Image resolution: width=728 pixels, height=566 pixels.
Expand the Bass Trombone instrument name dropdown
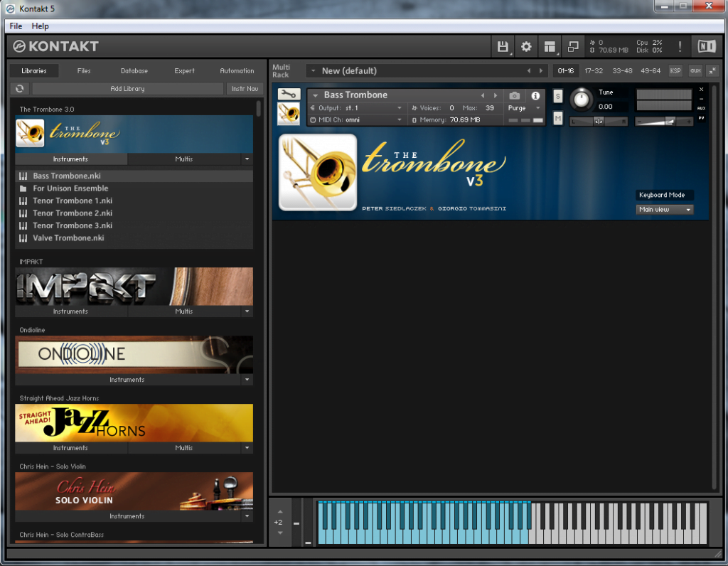coord(315,95)
